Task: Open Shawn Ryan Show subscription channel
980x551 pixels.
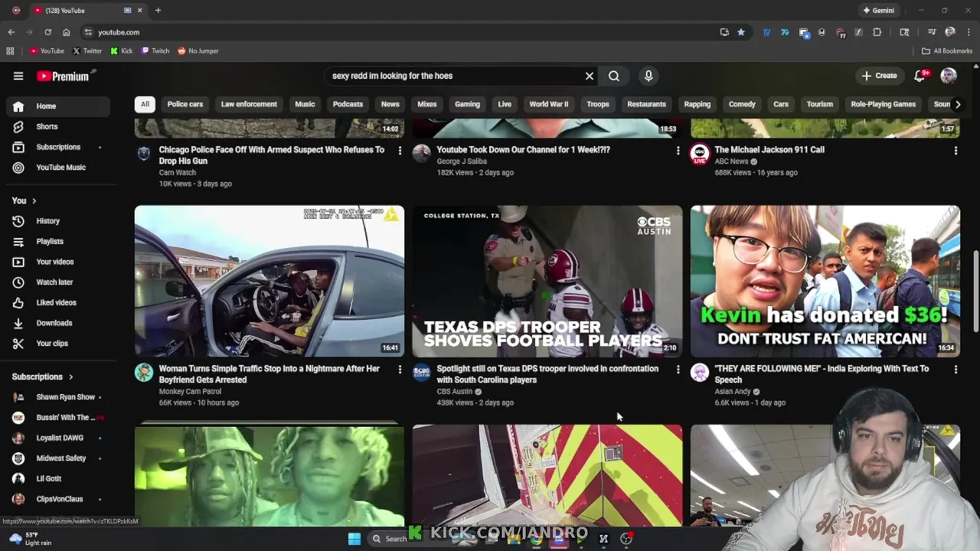Action: pyautogui.click(x=60, y=397)
